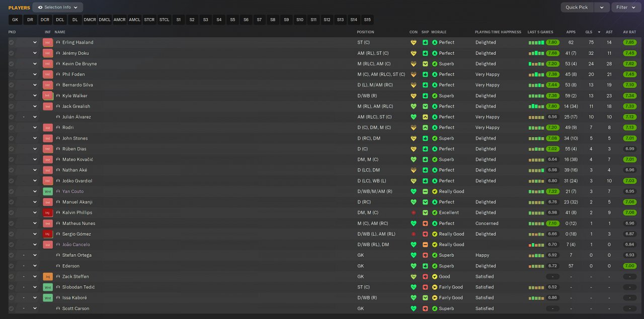
Task: Click Issa Kaboré's Wnt status icon
Action: coord(48,298)
